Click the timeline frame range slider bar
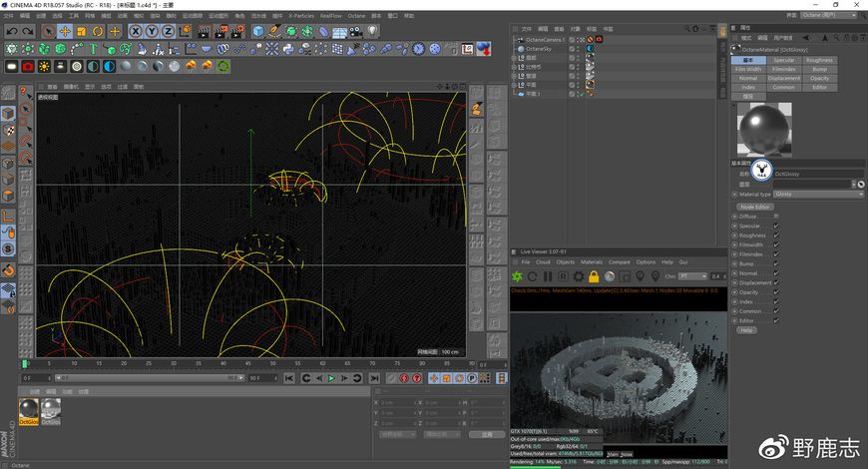 (149, 378)
